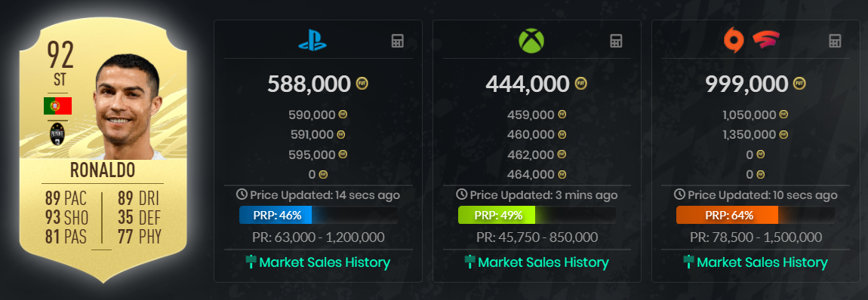This screenshot has width=868, height=300.
Task: Click the Ronaldo gold player card
Action: 103,150
